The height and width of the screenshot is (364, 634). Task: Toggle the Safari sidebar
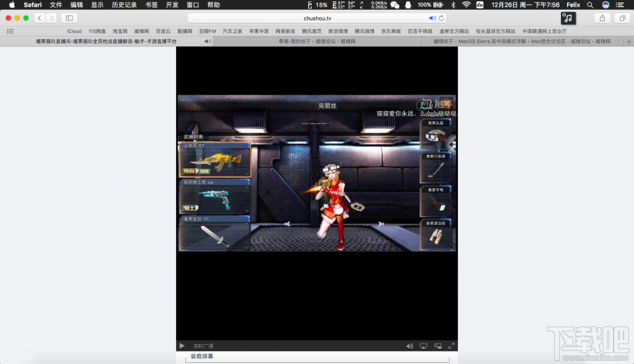69,19
